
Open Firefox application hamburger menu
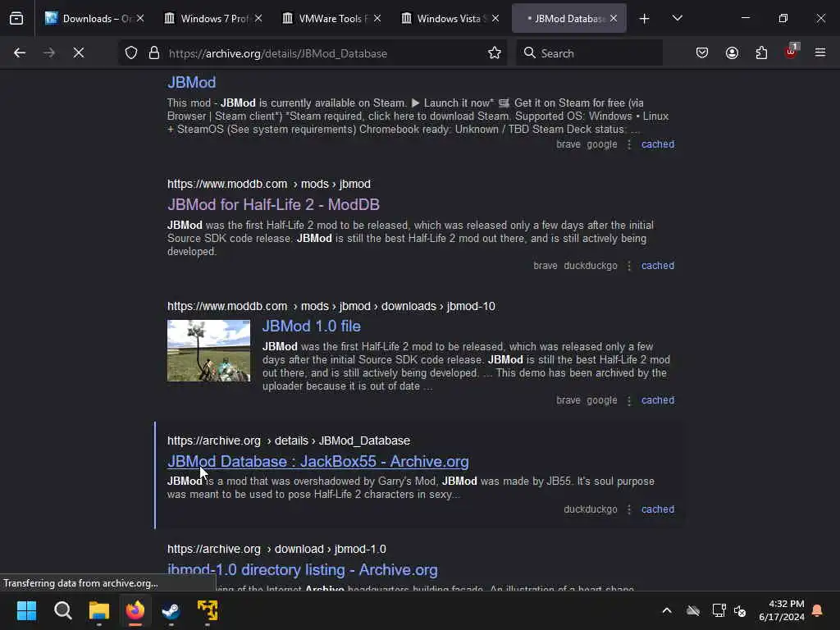click(x=820, y=52)
